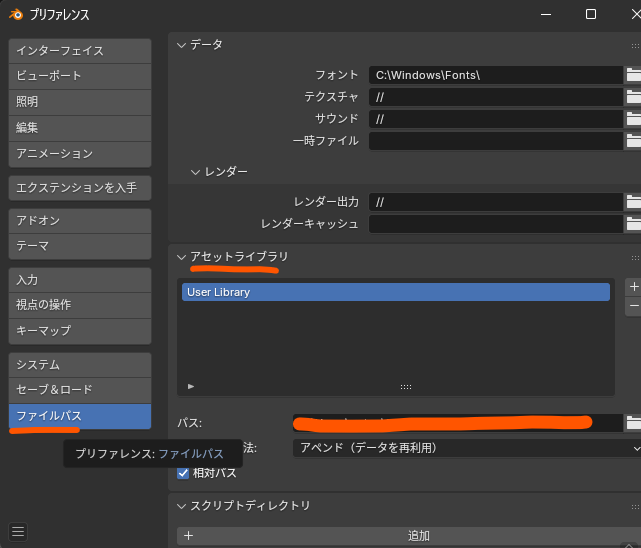
Task: Open folder browser for サウンド path
Action: pyautogui.click(x=633, y=119)
